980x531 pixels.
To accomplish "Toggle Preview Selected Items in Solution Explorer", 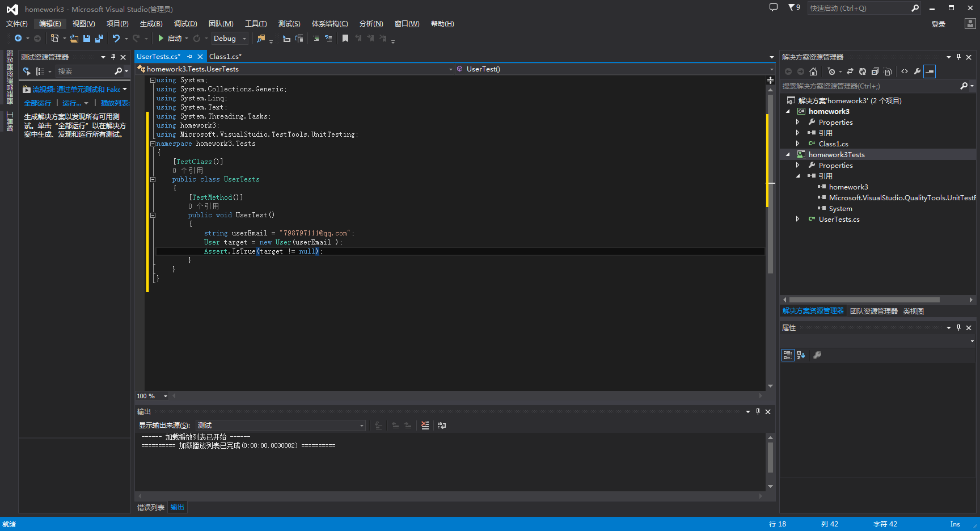I will pyautogui.click(x=930, y=71).
